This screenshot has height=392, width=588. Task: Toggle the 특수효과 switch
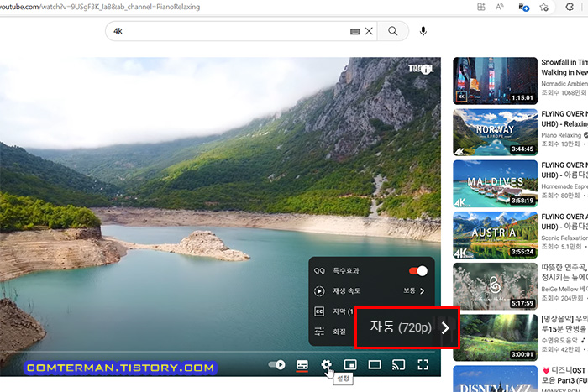pyautogui.click(x=418, y=271)
